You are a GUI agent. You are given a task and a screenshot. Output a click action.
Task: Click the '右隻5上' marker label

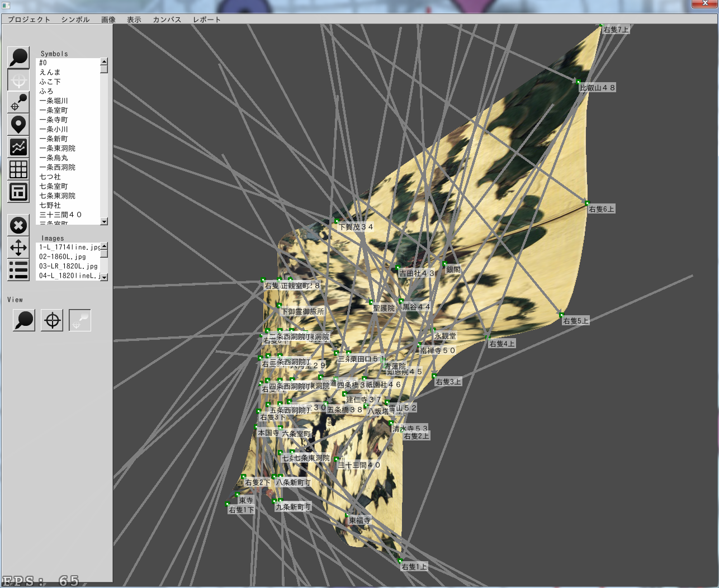[576, 321]
